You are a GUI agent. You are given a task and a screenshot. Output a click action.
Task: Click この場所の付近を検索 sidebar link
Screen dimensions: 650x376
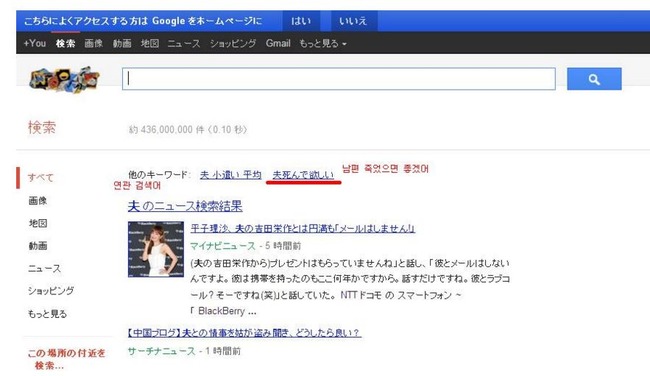[x=66, y=359]
